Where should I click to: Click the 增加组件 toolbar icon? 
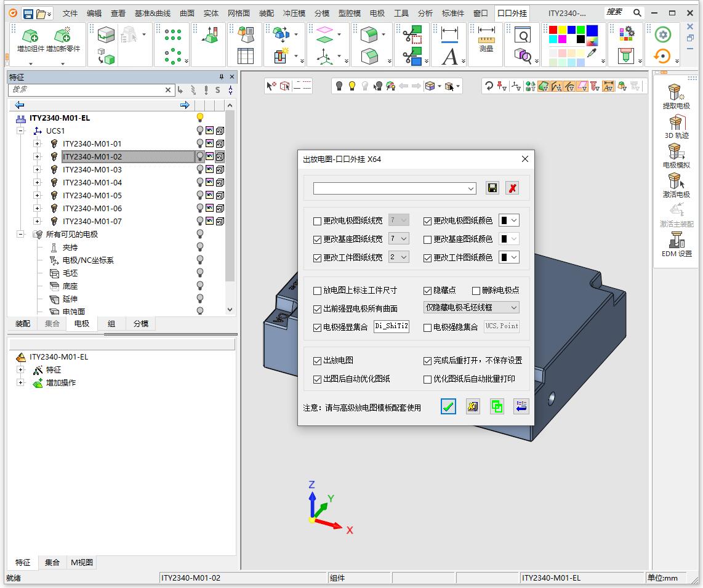[x=30, y=41]
